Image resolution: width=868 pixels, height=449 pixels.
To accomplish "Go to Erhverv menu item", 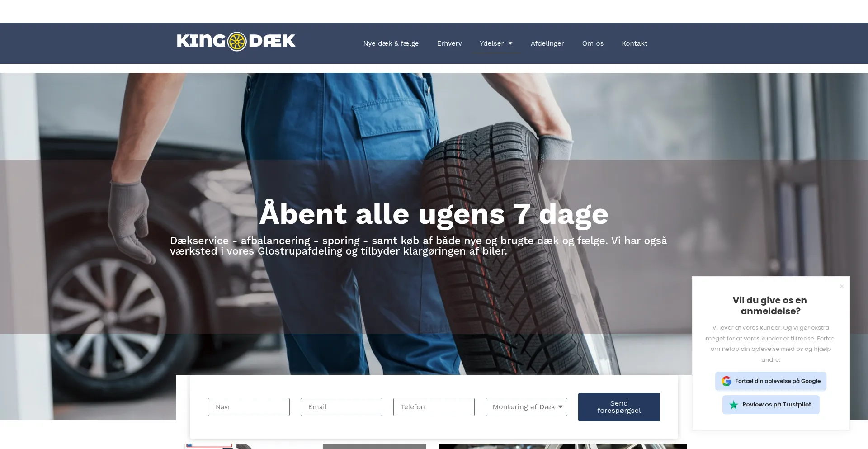I will pyautogui.click(x=449, y=43).
